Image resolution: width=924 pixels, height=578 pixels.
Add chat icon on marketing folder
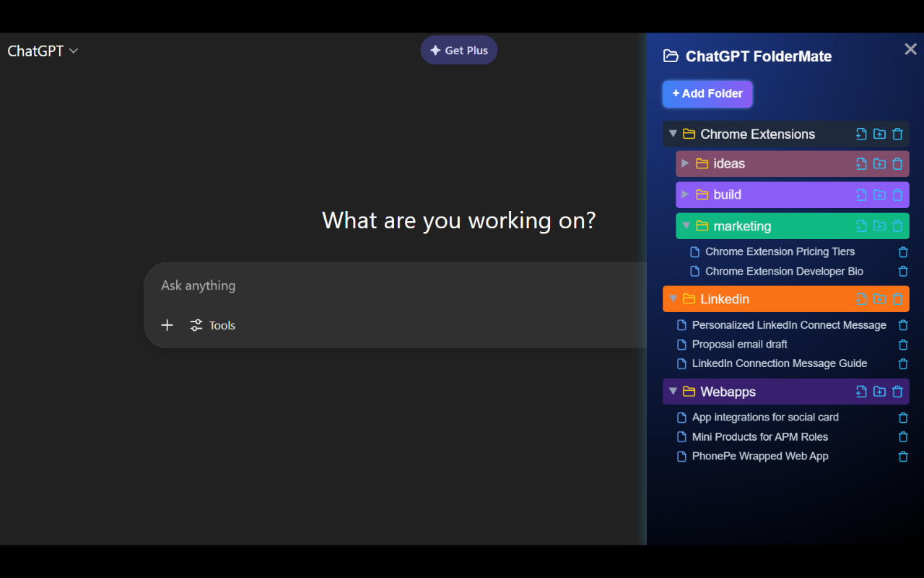pyautogui.click(x=861, y=226)
